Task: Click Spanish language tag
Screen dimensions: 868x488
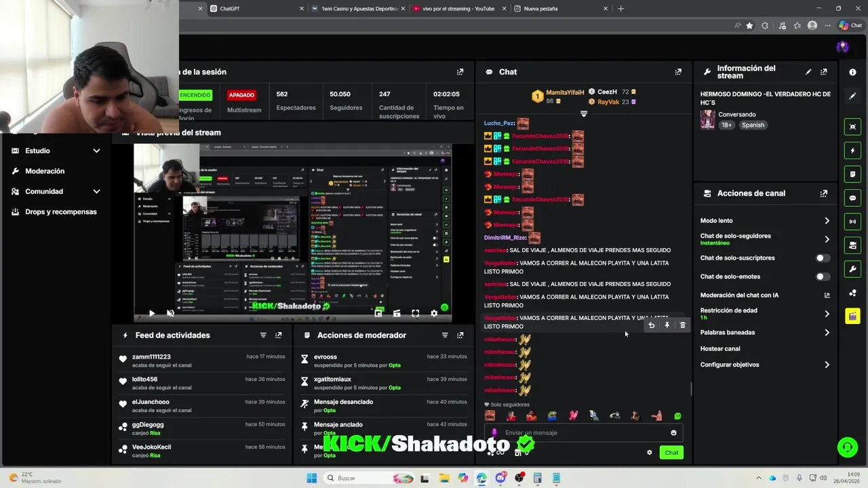Action: [753, 125]
